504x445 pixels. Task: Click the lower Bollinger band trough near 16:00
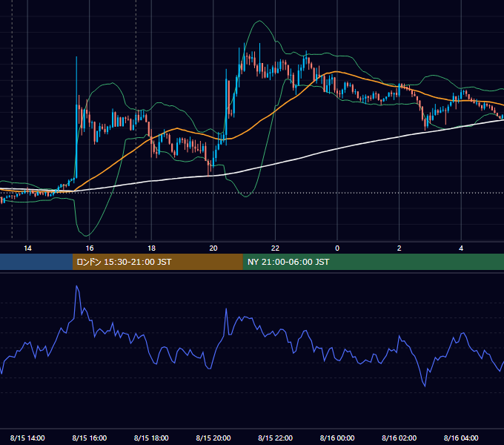click(x=86, y=235)
